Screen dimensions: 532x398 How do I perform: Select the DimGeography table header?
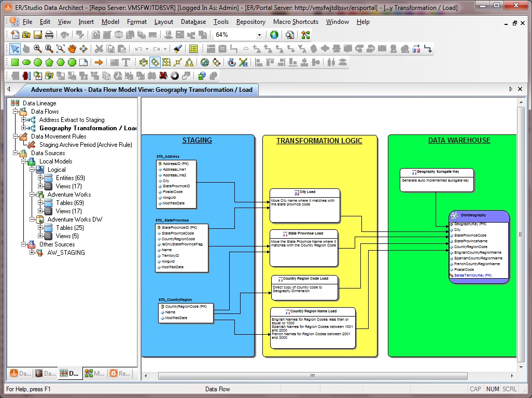[x=479, y=215]
